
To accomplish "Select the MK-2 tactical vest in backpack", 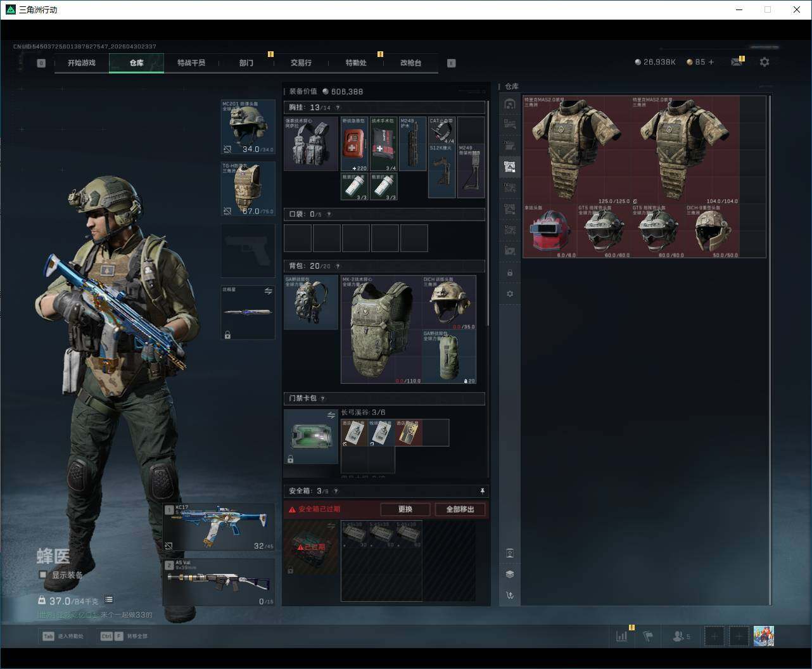I will pyautogui.click(x=381, y=329).
